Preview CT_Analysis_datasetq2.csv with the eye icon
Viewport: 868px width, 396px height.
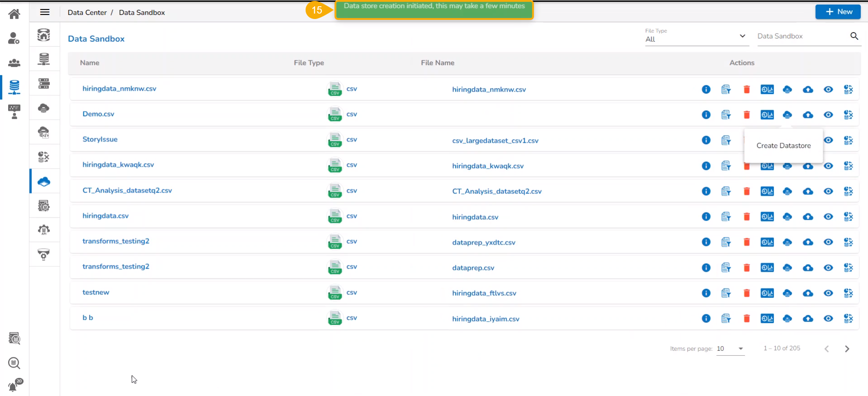828,191
